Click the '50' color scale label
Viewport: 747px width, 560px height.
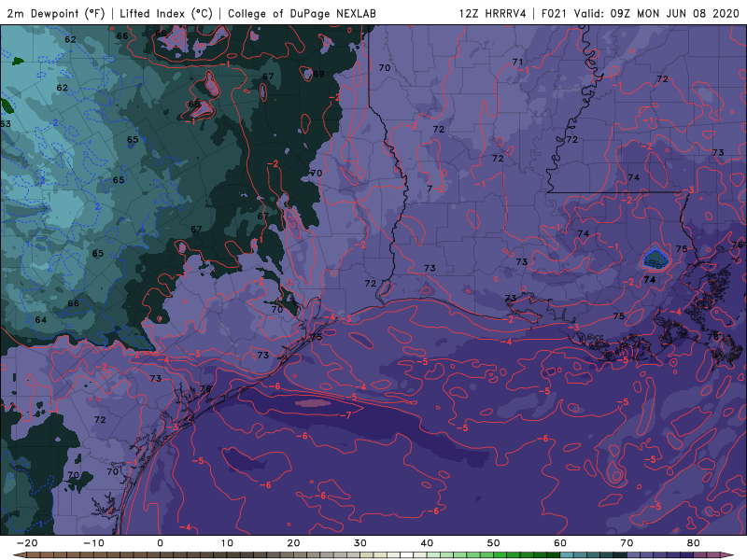494,543
